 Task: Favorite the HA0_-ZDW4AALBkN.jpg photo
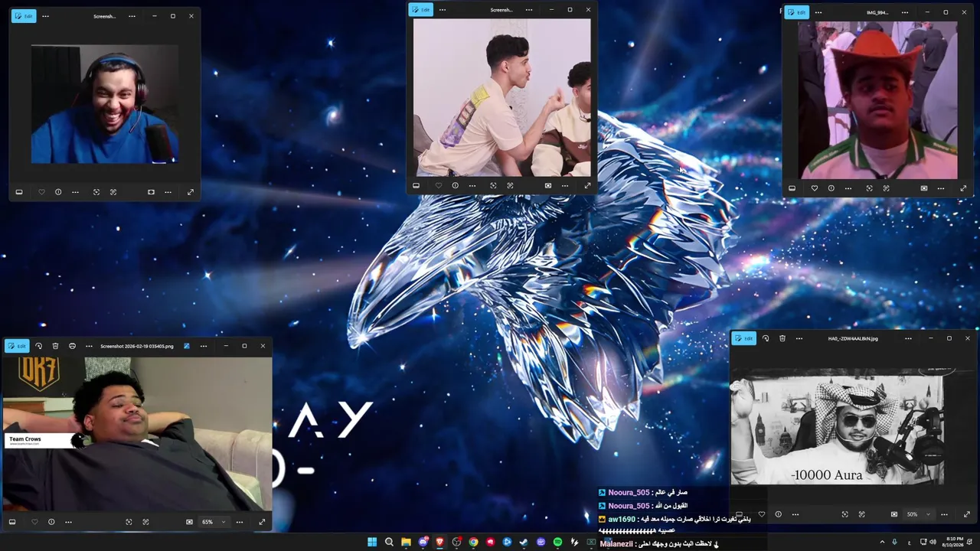tap(761, 514)
